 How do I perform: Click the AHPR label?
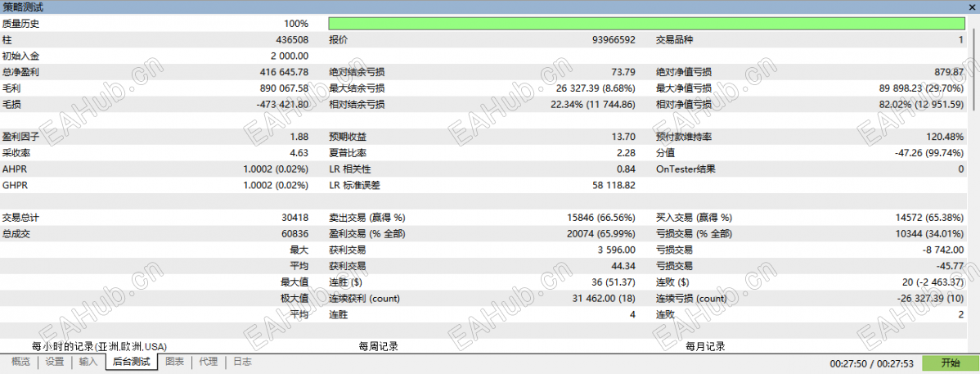[15, 169]
